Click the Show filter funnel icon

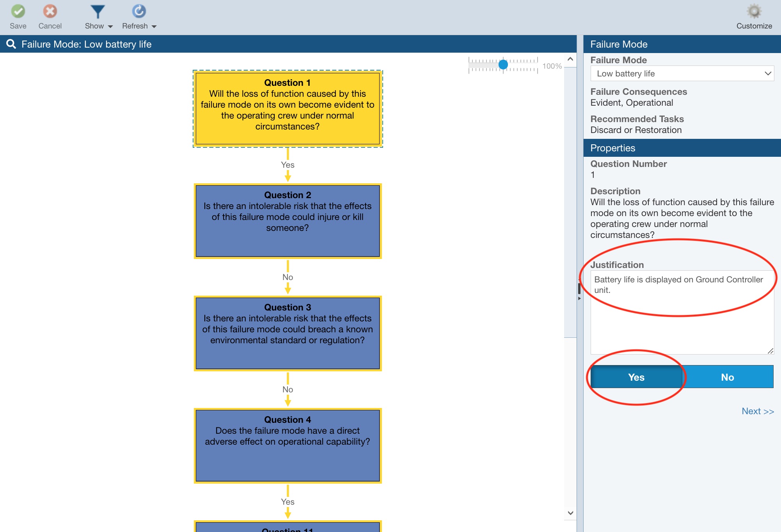[97, 12]
